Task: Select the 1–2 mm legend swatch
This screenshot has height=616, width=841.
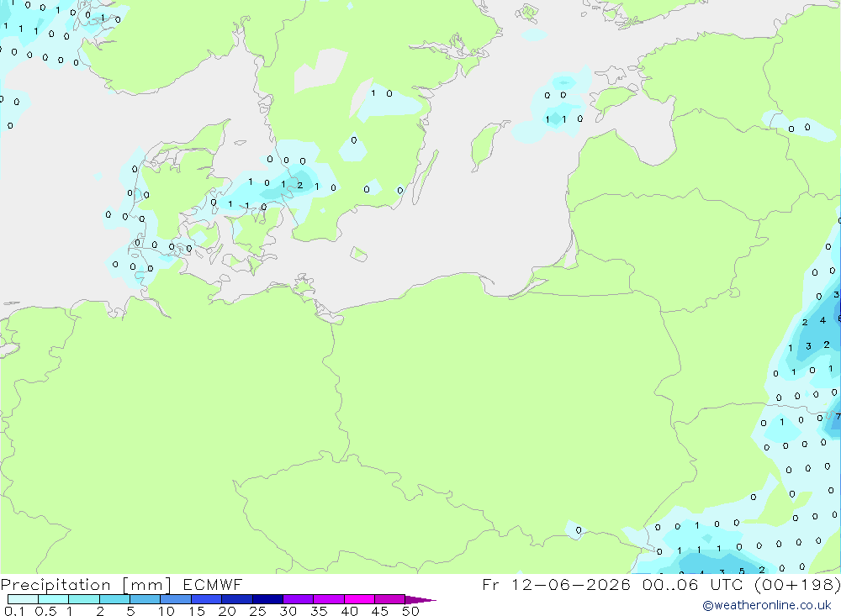Action: [84, 599]
